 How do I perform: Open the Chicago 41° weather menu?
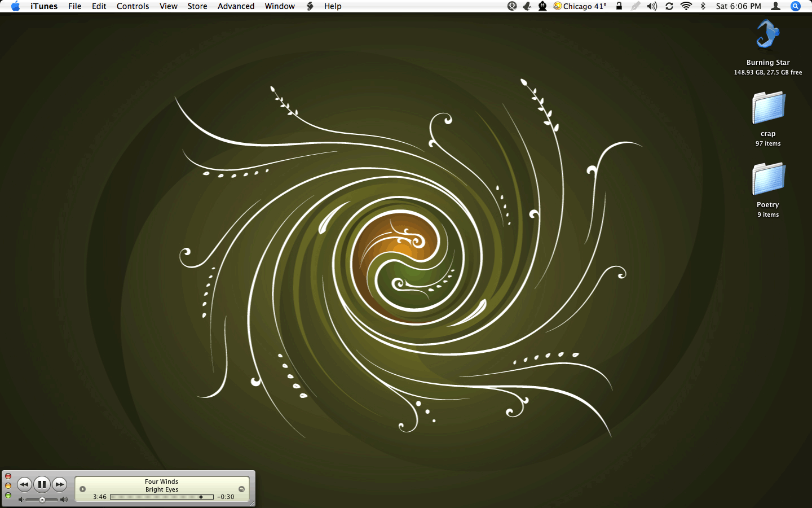tap(580, 6)
